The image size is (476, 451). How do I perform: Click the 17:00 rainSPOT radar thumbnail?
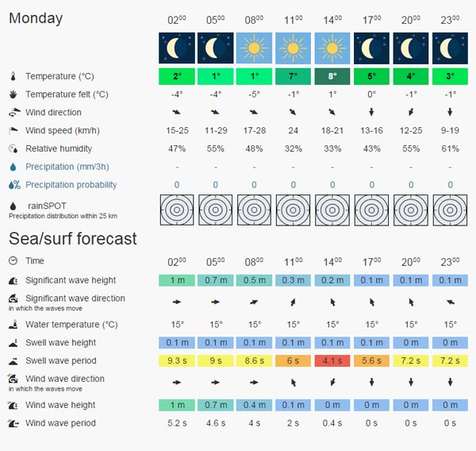pyautogui.click(x=371, y=210)
